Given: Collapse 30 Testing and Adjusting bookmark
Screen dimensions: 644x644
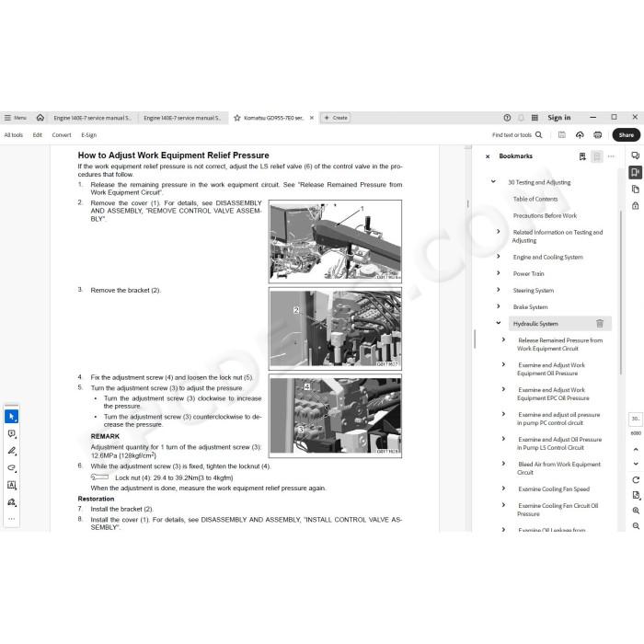Looking at the screenshot, I should 493,181.
